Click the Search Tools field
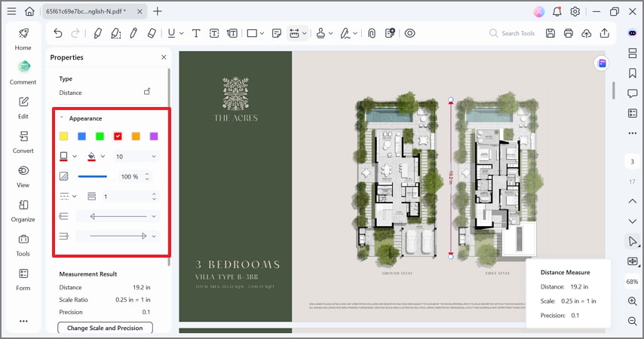This screenshot has width=644, height=339. coord(513,33)
